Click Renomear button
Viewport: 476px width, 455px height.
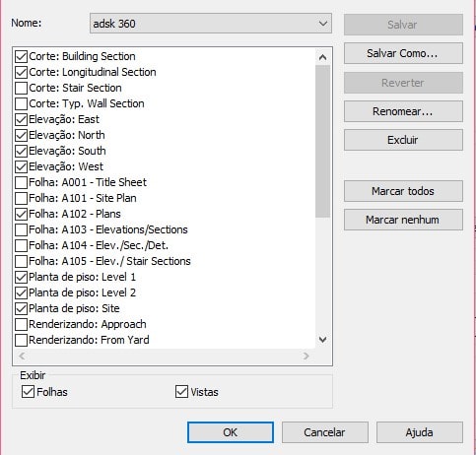pyautogui.click(x=403, y=111)
